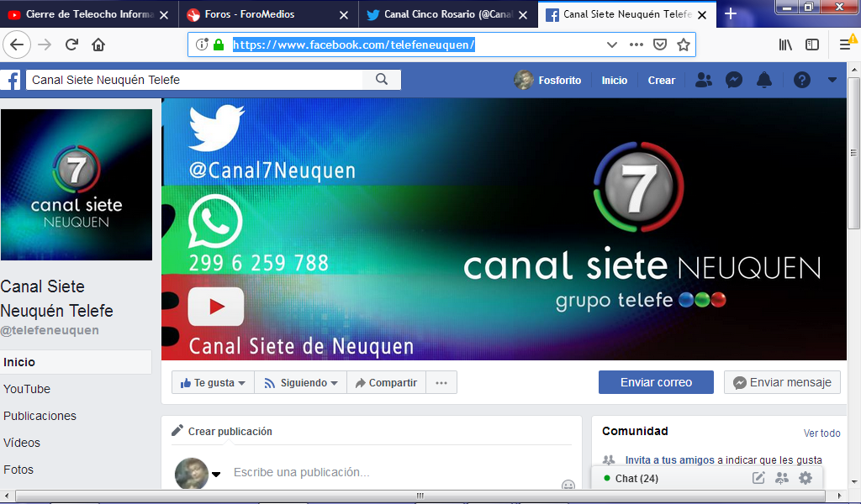Go to Inicio in Facebook top bar
861x504 pixels.
pos(615,80)
